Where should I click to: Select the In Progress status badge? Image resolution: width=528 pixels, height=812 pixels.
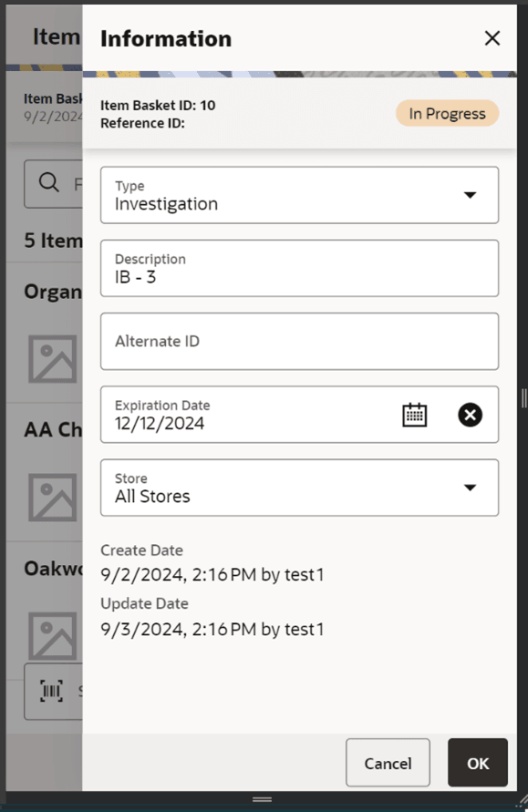pos(447,113)
